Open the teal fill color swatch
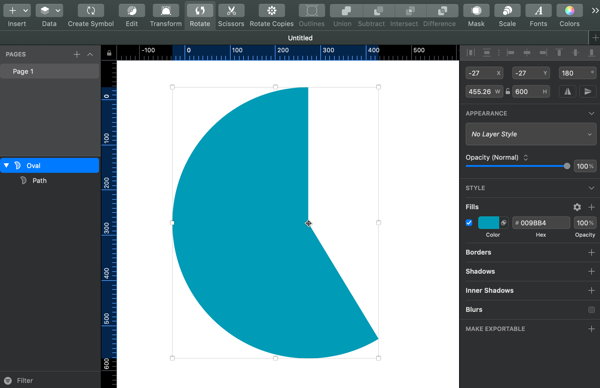The height and width of the screenshot is (388, 600). point(489,223)
